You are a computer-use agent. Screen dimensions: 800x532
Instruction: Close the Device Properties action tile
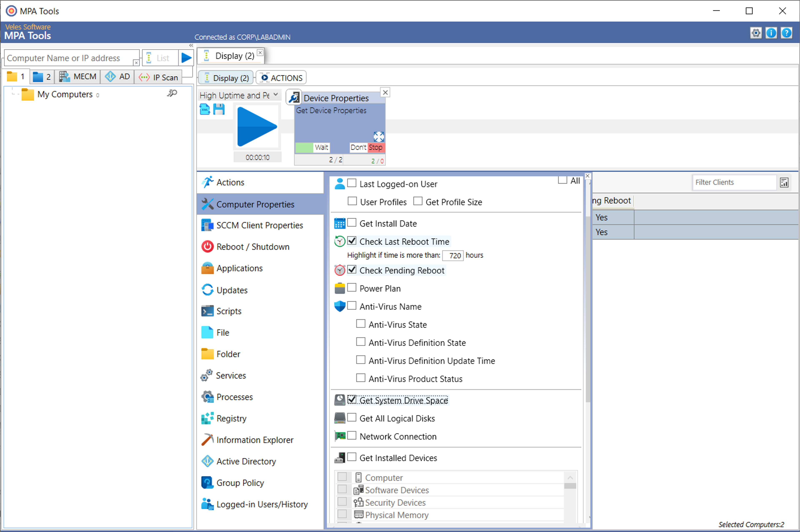coord(385,92)
